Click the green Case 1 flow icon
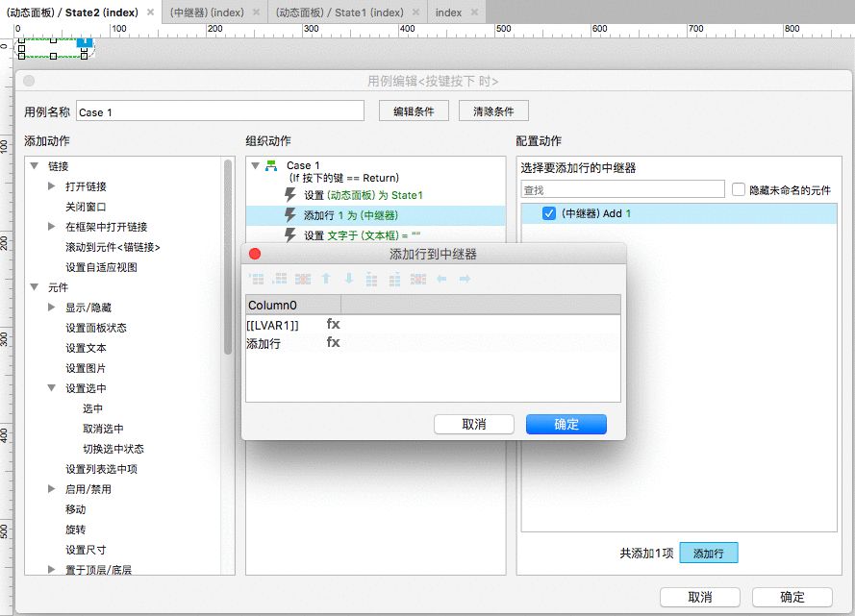 271,165
